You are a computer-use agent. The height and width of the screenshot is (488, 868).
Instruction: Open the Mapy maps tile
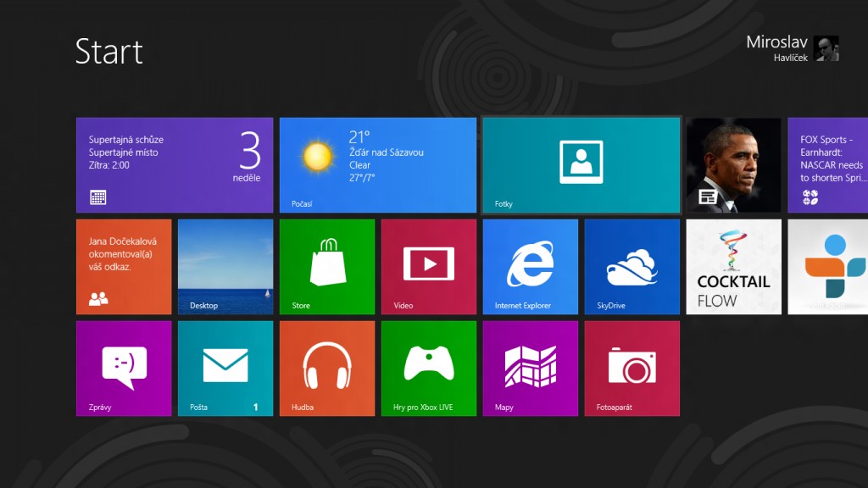(x=531, y=369)
